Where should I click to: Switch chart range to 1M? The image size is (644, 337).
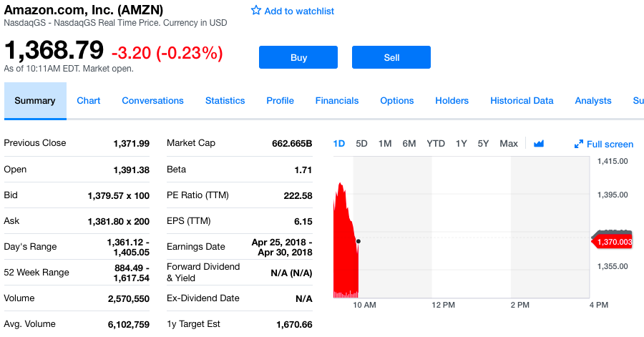click(x=385, y=144)
